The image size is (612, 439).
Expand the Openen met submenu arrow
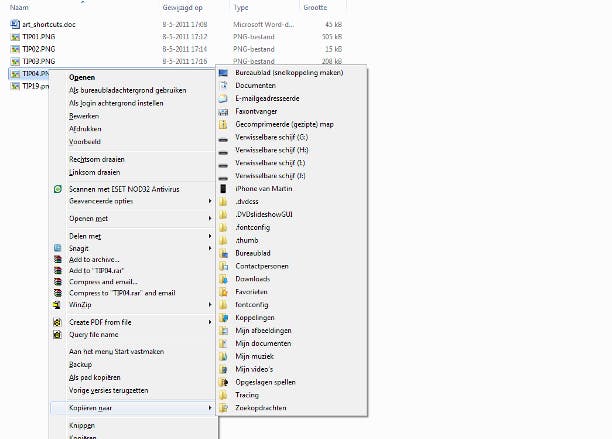point(210,219)
